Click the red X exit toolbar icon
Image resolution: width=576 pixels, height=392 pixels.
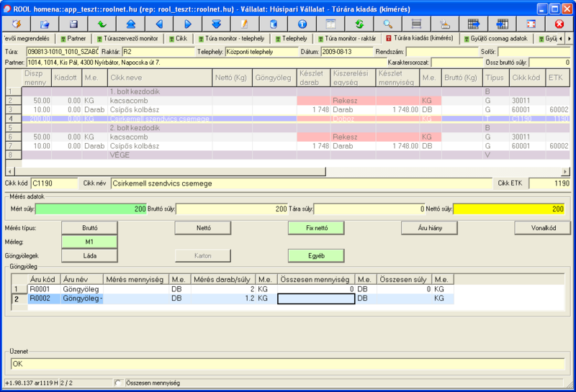[559, 24]
